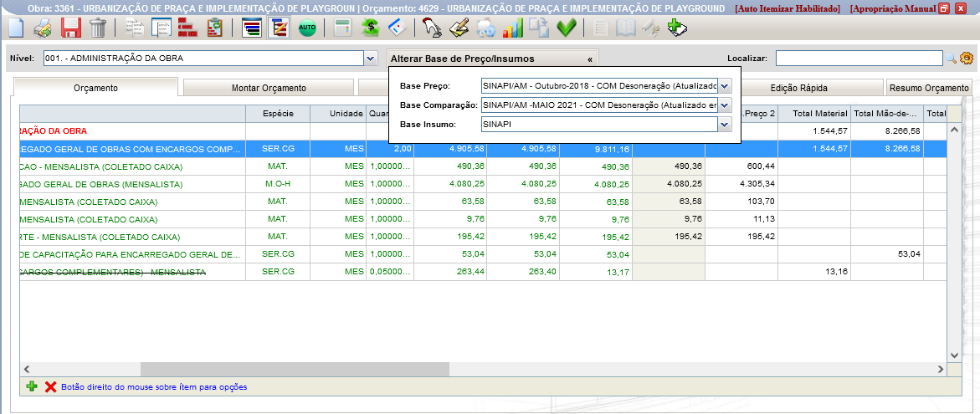Click the trash can delete icon

(x=98, y=28)
